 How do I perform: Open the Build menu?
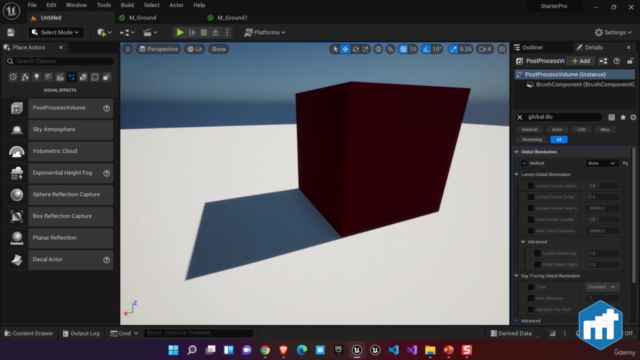pyautogui.click(x=127, y=5)
